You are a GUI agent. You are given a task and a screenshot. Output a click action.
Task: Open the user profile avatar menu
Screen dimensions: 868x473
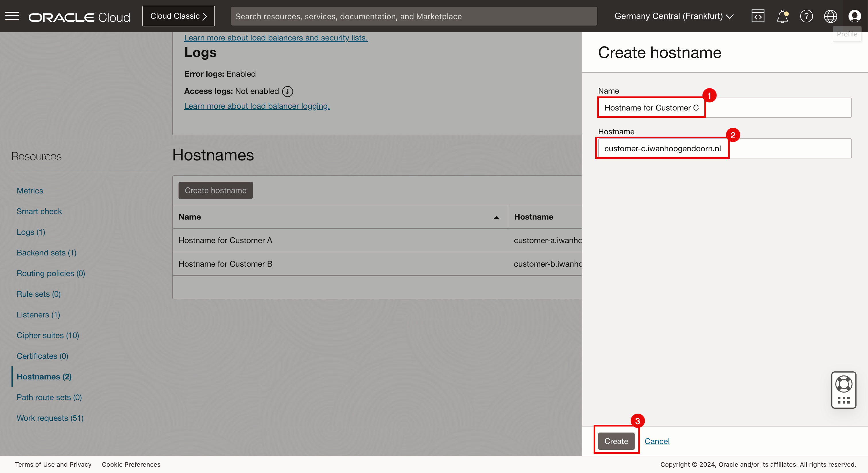click(854, 16)
